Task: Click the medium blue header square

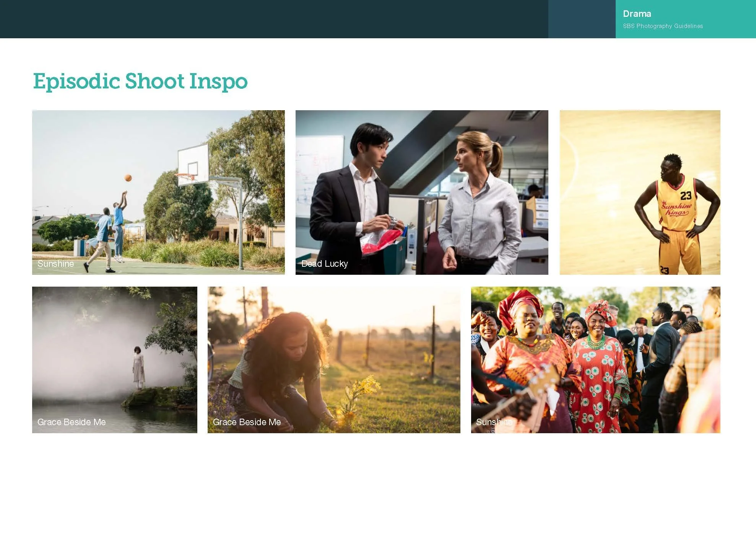Action: [582, 19]
